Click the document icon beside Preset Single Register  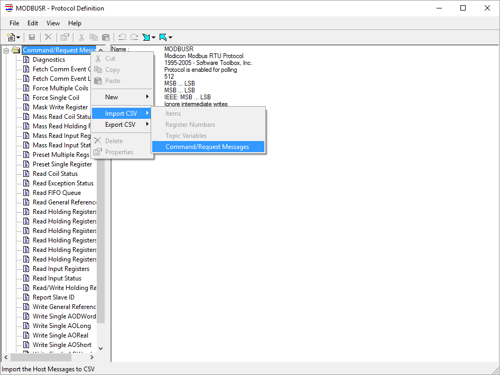pyautogui.click(x=26, y=164)
